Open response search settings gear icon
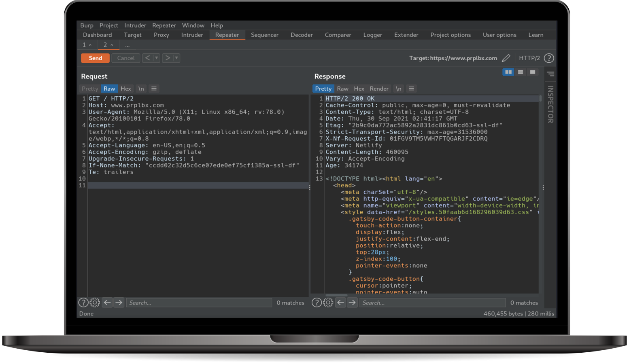The image size is (629, 364). coord(328,303)
